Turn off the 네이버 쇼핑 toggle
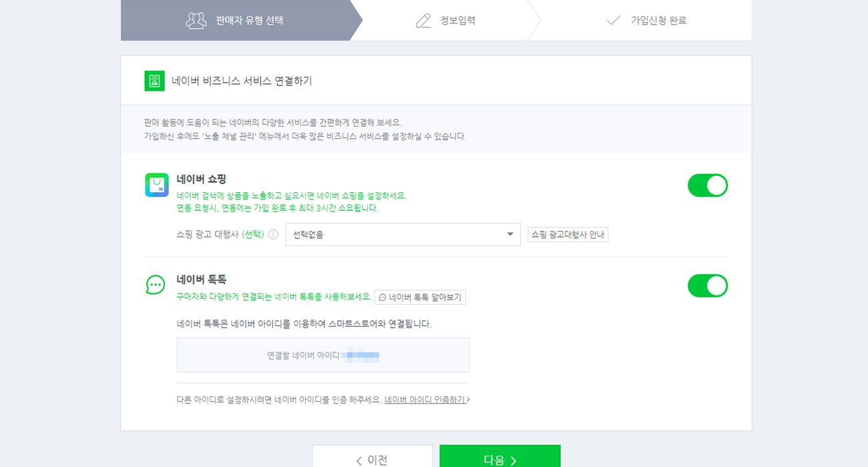The width and height of the screenshot is (868, 467). 708,185
